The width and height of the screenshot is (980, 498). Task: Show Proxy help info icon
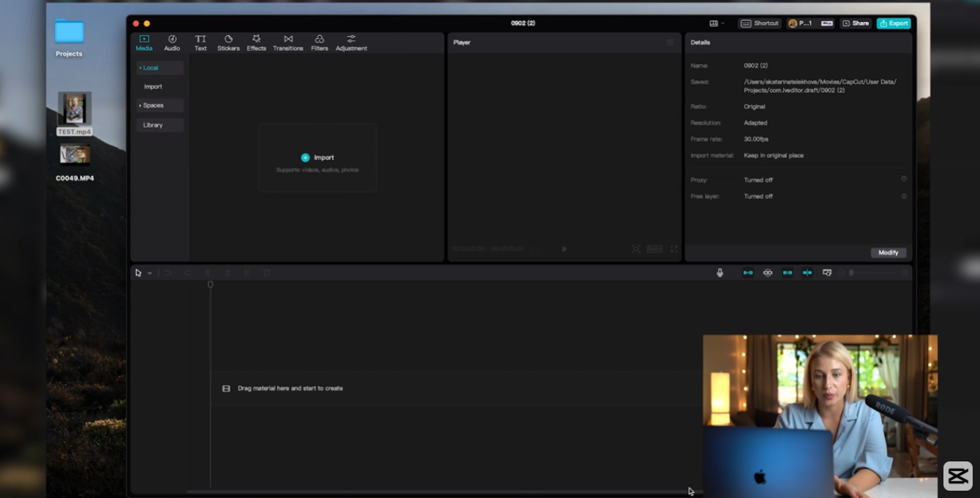pos(904,179)
